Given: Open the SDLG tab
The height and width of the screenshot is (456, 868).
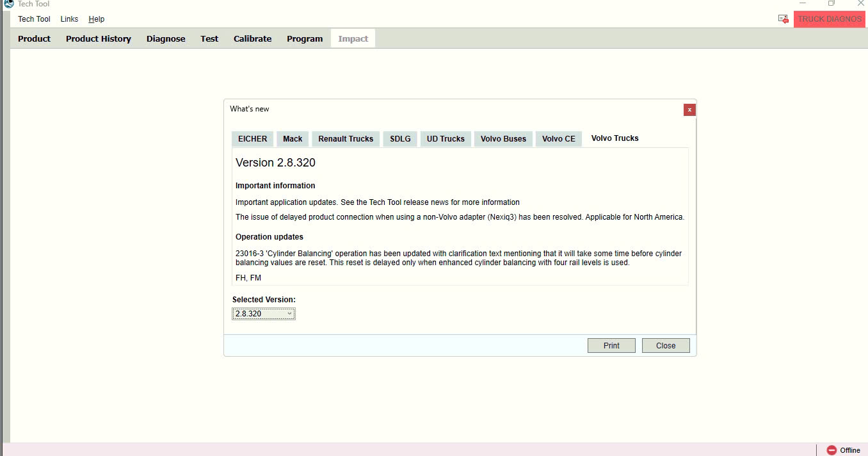Looking at the screenshot, I should [400, 139].
